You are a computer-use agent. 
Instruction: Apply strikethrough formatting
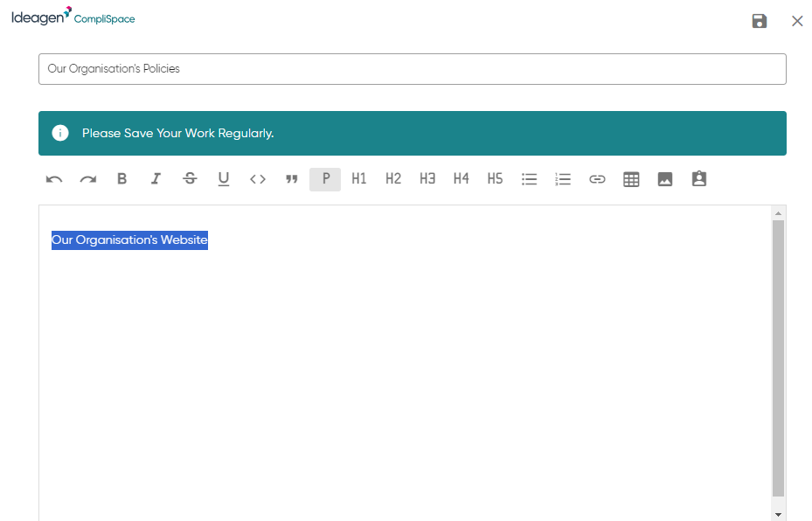(190, 179)
